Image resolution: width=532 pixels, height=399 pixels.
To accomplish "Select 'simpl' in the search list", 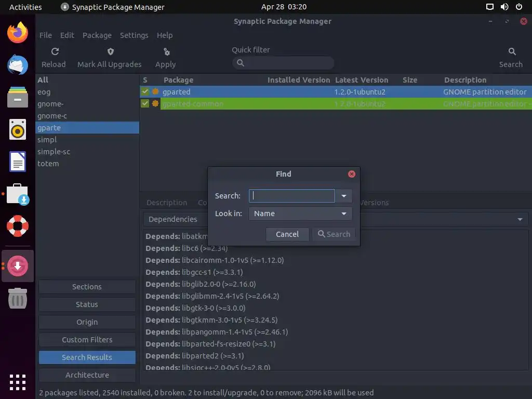I will 87,139.
